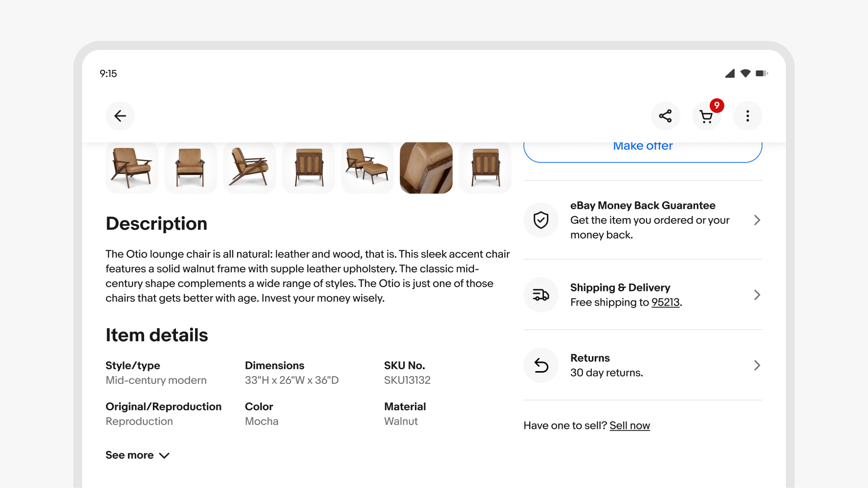The width and height of the screenshot is (868, 488).
Task: Click the battery status icon
Action: 761,73
